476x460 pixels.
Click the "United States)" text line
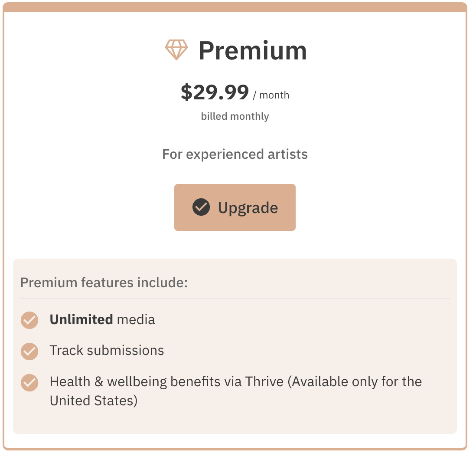[x=93, y=400]
